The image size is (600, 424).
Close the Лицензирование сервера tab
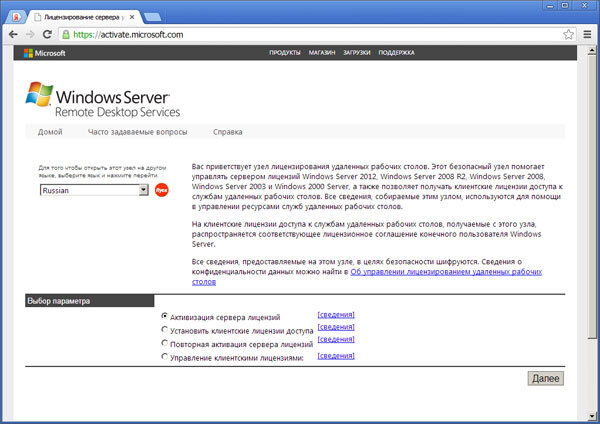(x=132, y=17)
